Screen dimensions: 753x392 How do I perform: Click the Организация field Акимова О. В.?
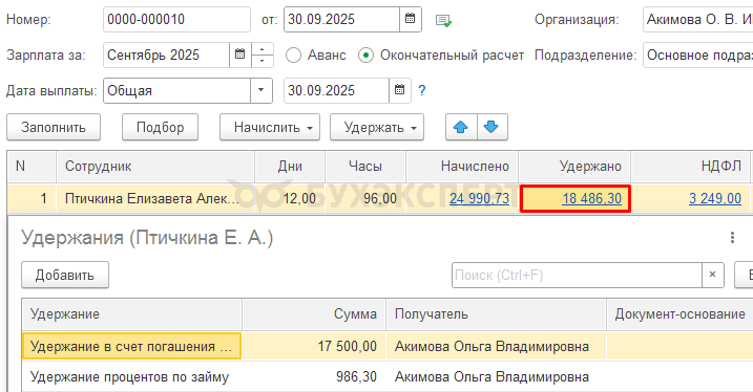(698, 19)
